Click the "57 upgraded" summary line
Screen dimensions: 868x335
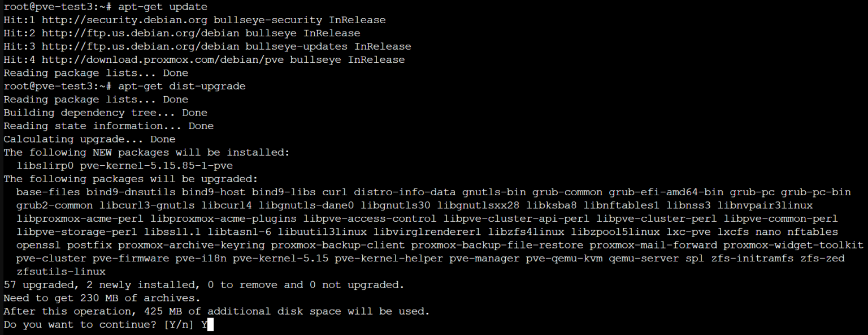pos(204,285)
